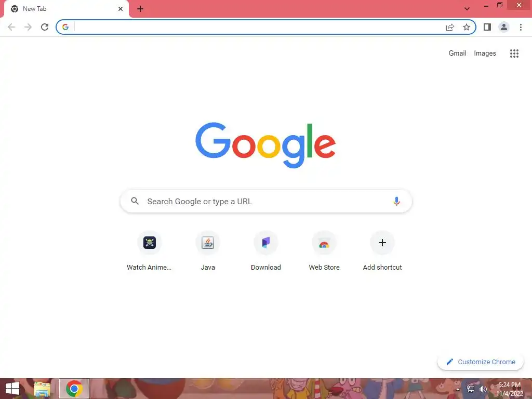Go forward using the forward arrow
The width and height of the screenshot is (532, 399).
tap(28, 27)
